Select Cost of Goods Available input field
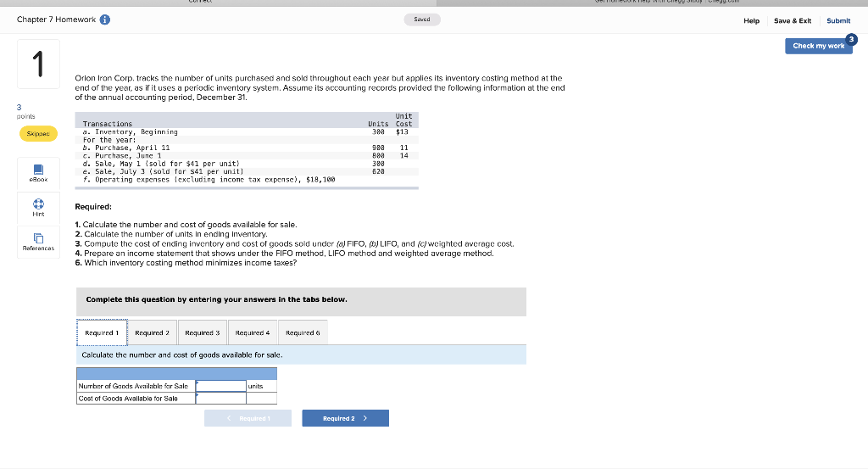The image size is (868, 469). click(221, 398)
